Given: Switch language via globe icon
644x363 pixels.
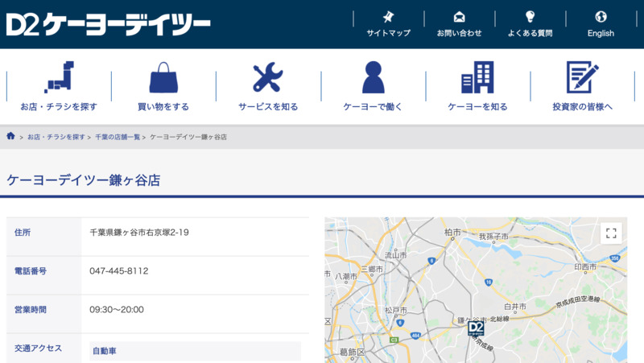Looking at the screenshot, I should point(601,17).
